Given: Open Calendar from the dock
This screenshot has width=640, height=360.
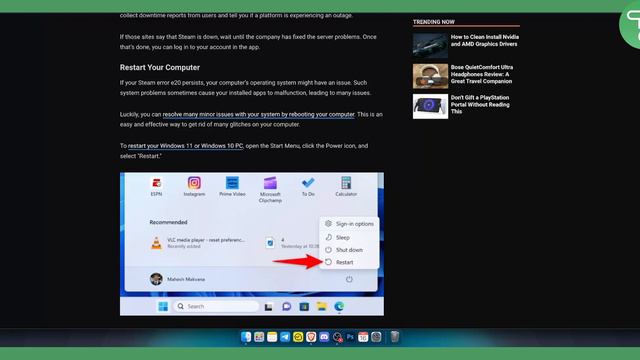Looking at the screenshot, I should point(363,337).
